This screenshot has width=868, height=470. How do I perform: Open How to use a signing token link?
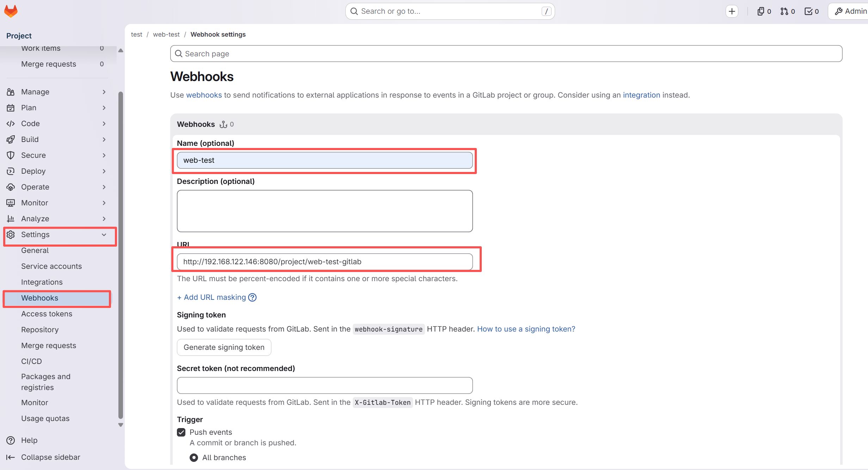526,329
